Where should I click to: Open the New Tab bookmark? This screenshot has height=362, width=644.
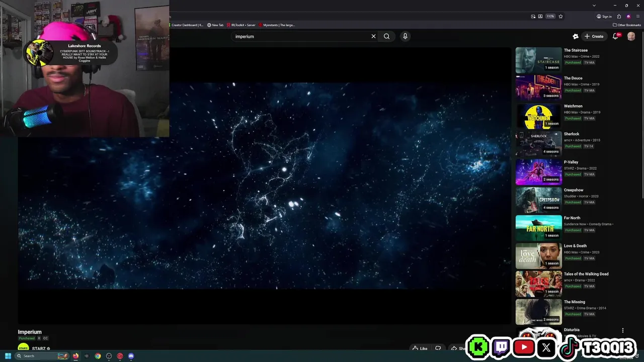pos(215,25)
